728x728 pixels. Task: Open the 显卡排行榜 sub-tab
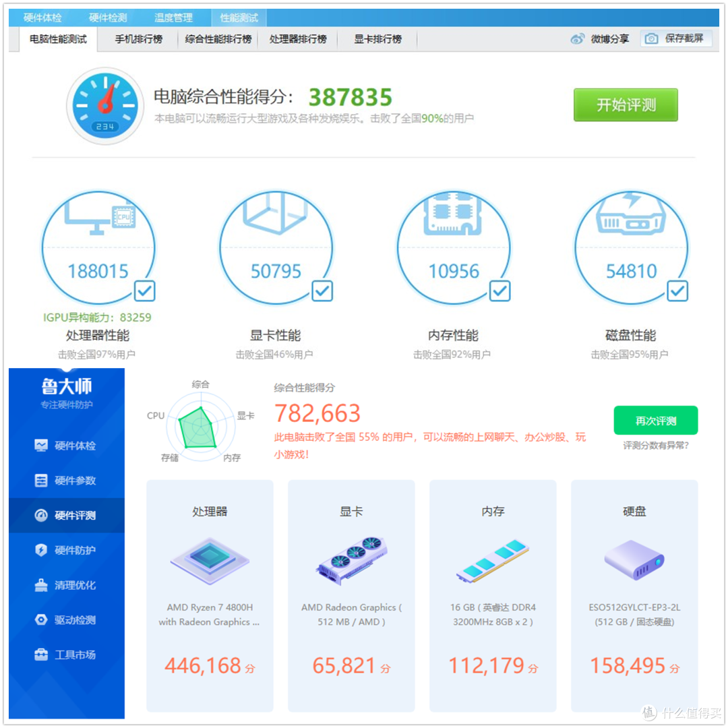pyautogui.click(x=377, y=39)
